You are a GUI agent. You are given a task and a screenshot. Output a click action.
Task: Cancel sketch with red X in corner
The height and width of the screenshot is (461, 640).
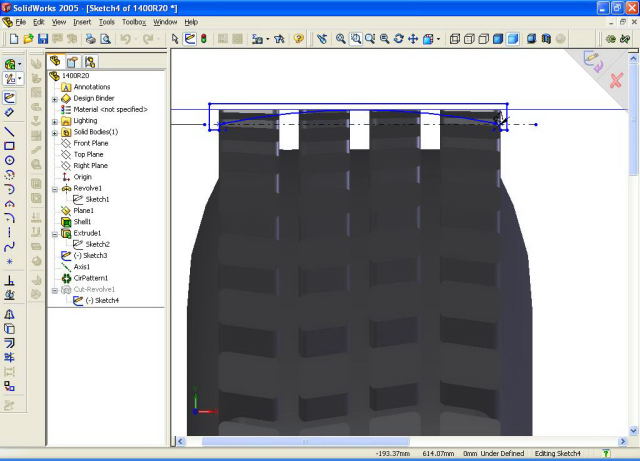[616, 80]
